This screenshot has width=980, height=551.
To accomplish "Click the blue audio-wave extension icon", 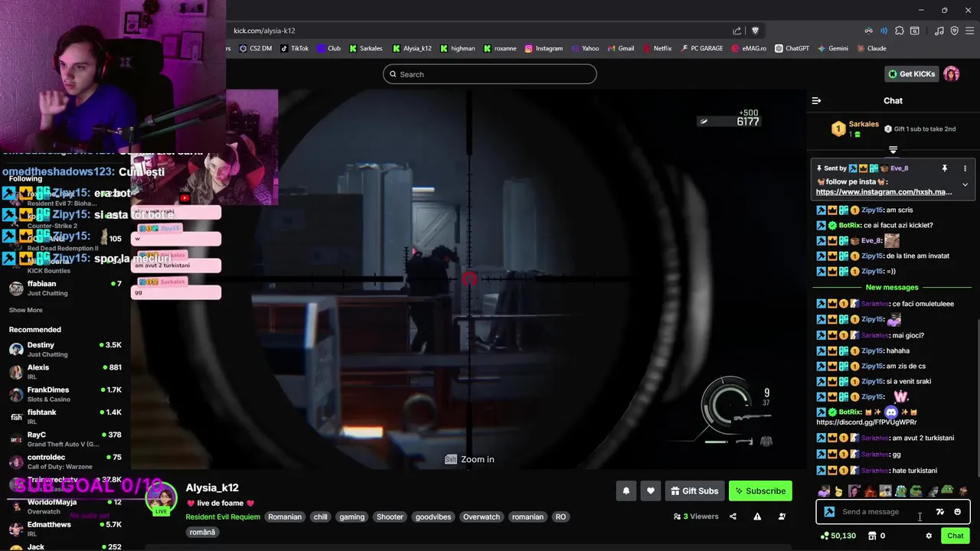I will click(884, 31).
